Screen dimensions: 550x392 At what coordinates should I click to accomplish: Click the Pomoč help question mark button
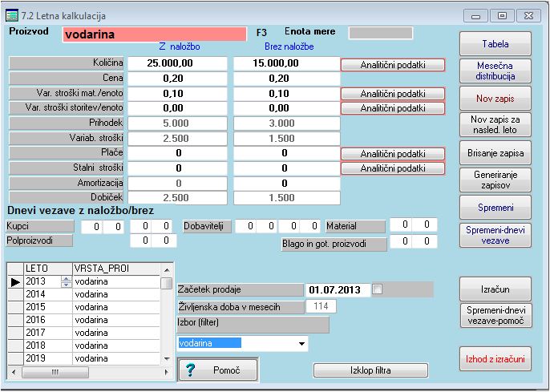(217, 370)
